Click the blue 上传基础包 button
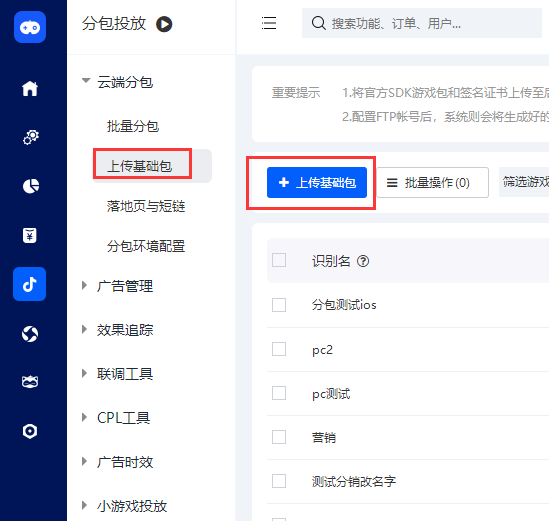The height and width of the screenshot is (521, 549). [317, 182]
